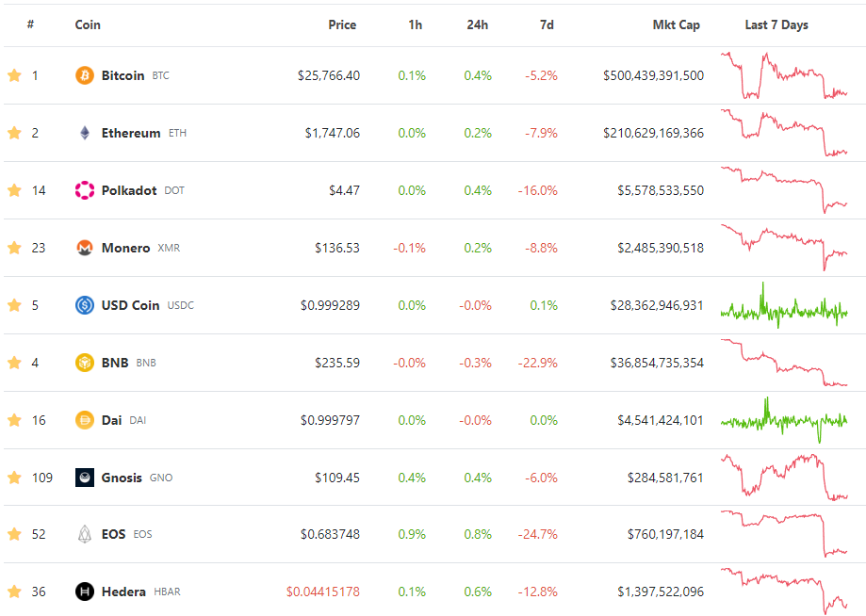Click Hedera's red price $0.04415178
Image resolution: width=866 pixels, height=616 pixels.
pos(323,592)
